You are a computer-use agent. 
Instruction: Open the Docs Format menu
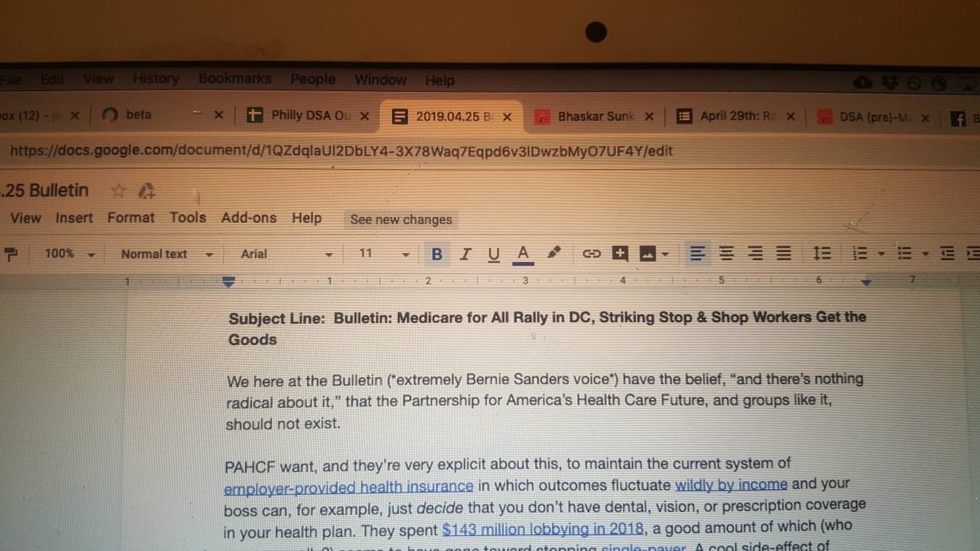click(131, 218)
